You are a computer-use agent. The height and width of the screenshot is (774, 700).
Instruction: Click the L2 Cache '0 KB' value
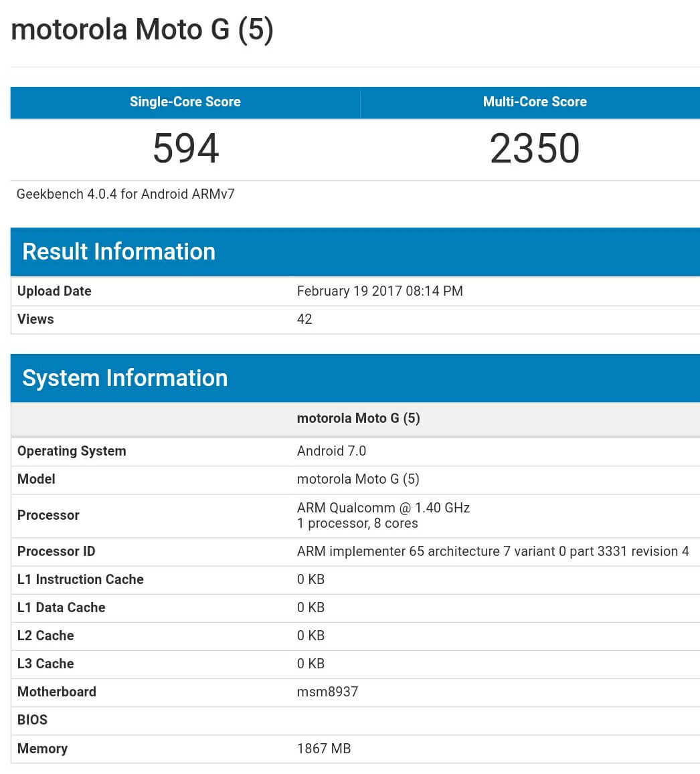coord(311,636)
